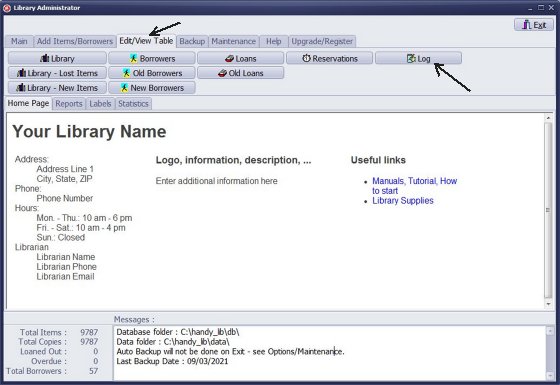This screenshot has width=560, height=385.
Task: Click the Total Items value 9787
Action: click(x=89, y=332)
